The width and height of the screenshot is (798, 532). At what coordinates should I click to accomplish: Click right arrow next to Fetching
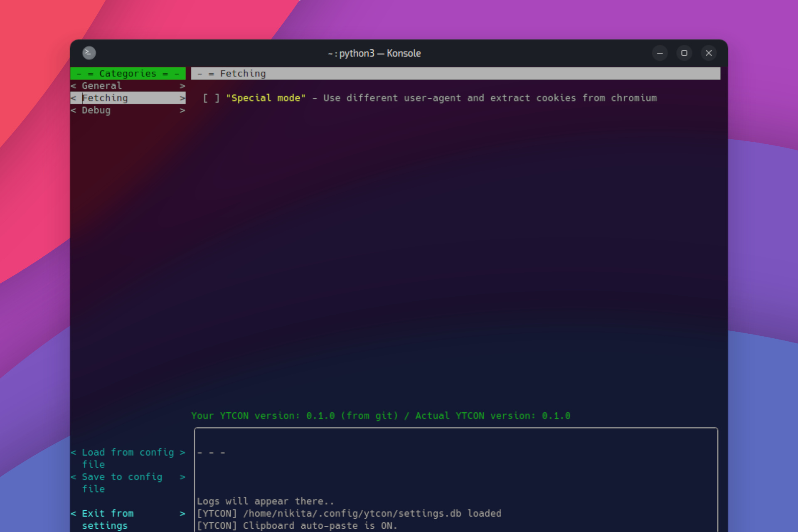pyautogui.click(x=182, y=98)
